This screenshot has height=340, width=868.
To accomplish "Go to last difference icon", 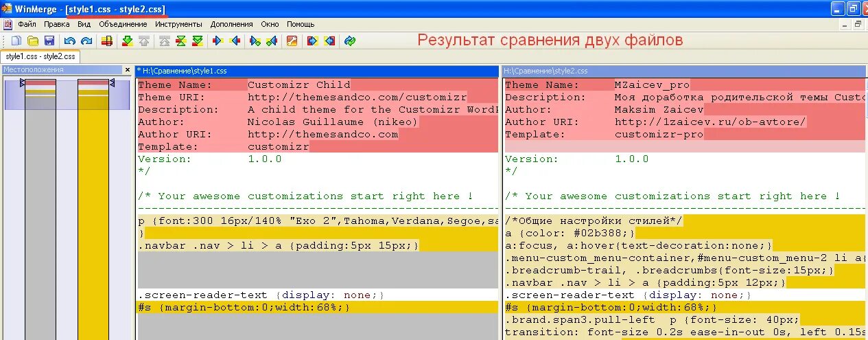I will (198, 41).
